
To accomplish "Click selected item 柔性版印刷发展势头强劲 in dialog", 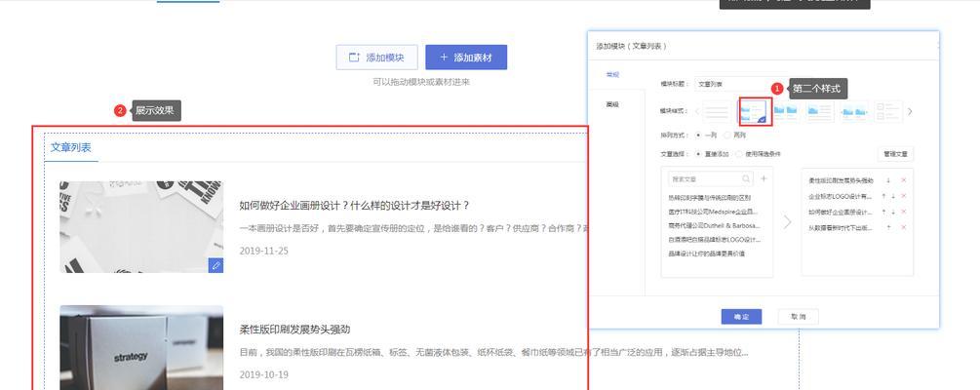I will tap(841, 180).
